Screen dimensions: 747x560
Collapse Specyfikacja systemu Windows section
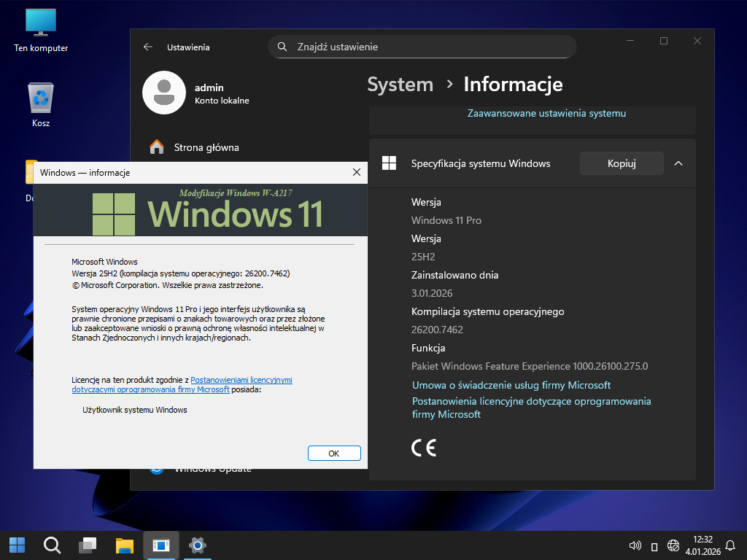tap(678, 163)
